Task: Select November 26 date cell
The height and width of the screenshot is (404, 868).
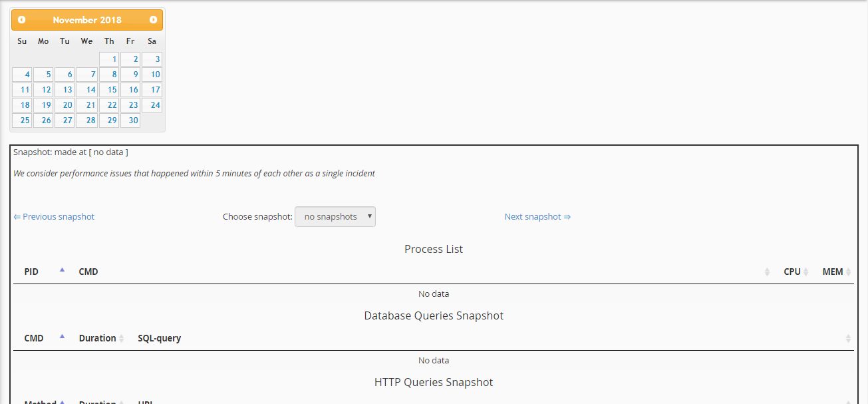Action: click(x=43, y=120)
